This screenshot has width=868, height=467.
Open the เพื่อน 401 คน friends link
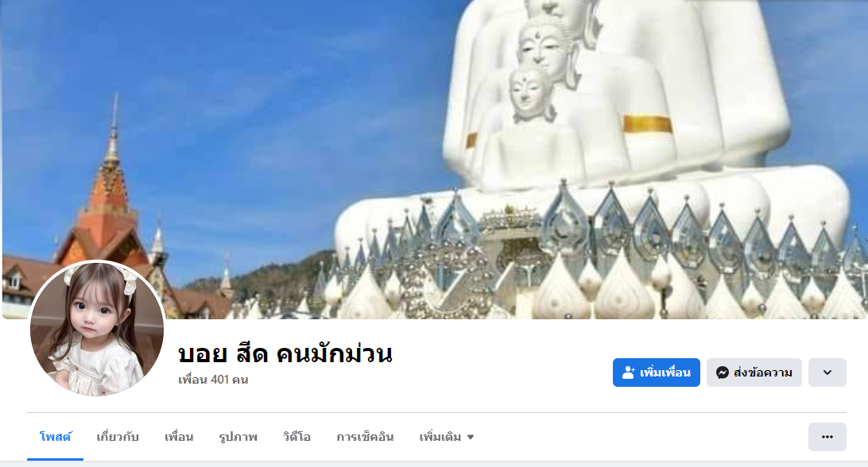click(x=213, y=380)
